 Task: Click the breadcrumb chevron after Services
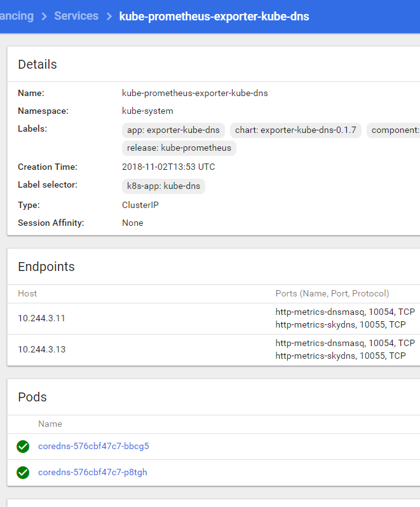tap(109, 16)
